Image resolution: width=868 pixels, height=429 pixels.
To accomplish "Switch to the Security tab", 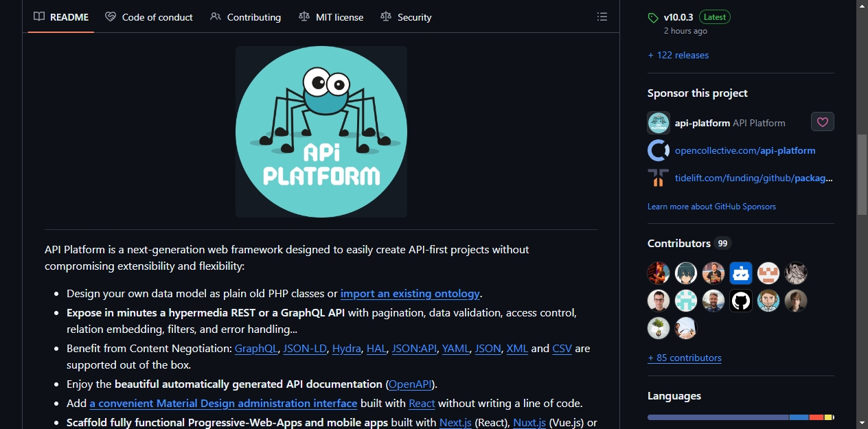I will point(407,16).
